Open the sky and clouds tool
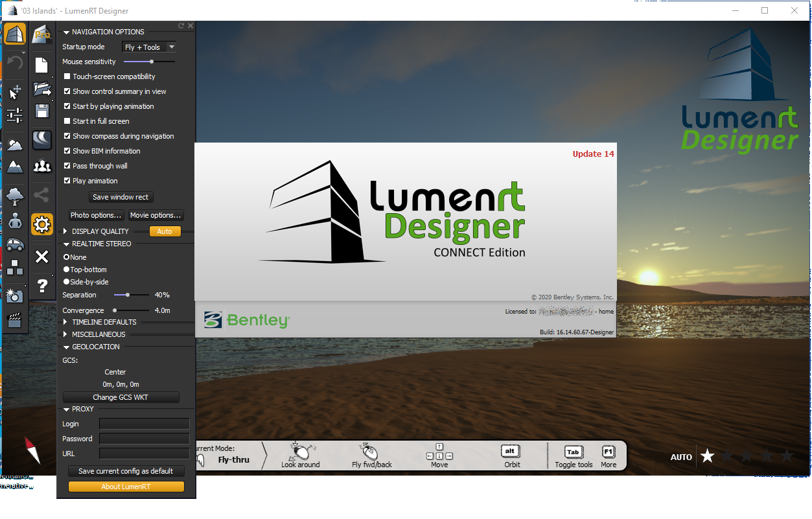This screenshot has height=519, width=812. click(x=15, y=144)
